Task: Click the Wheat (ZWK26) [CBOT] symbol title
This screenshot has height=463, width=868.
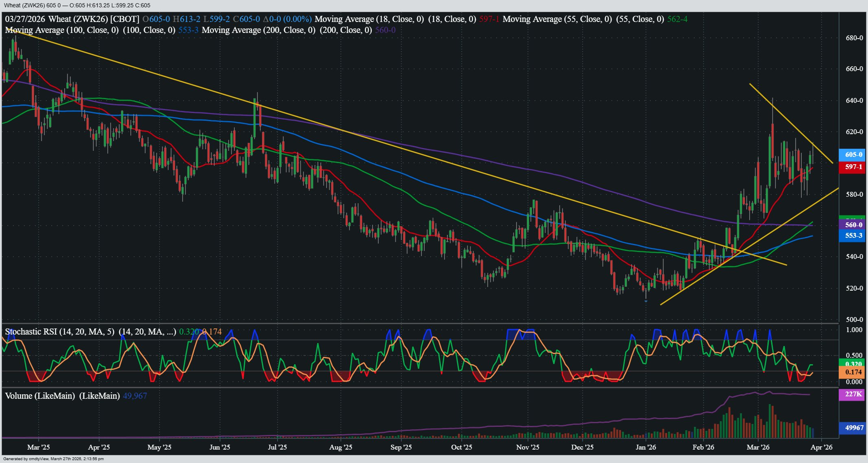Action: (x=94, y=19)
